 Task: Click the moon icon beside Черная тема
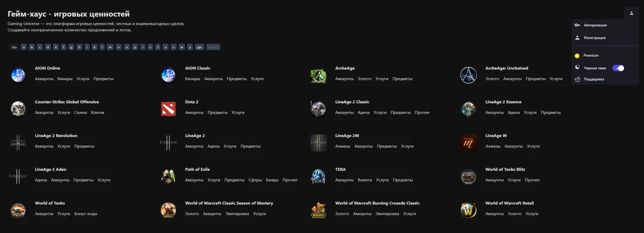click(x=577, y=68)
